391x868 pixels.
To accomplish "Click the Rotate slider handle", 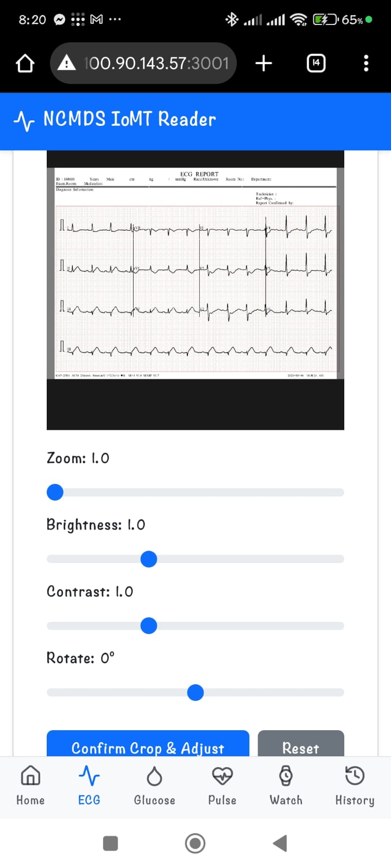I will tap(195, 692).
